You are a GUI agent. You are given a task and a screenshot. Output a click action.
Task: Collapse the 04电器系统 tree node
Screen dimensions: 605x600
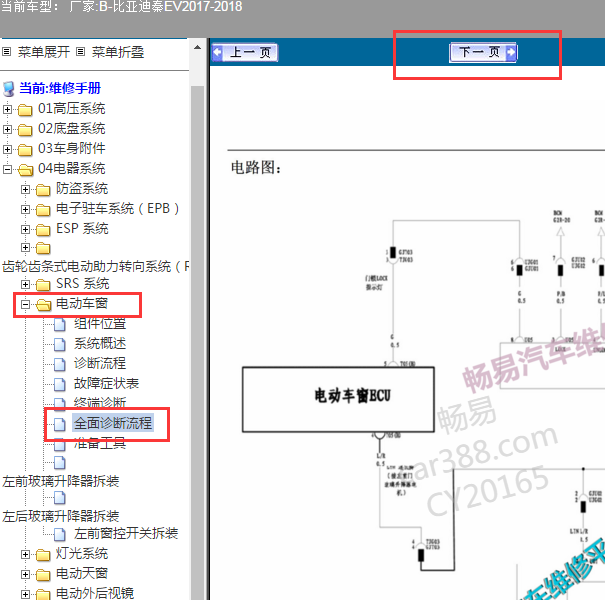click(7, 169)
